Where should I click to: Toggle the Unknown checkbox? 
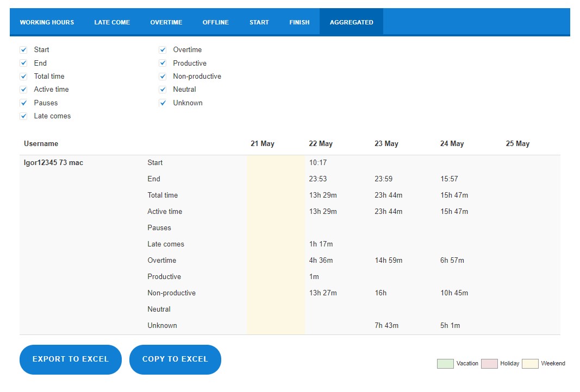[x=163, y=103]
